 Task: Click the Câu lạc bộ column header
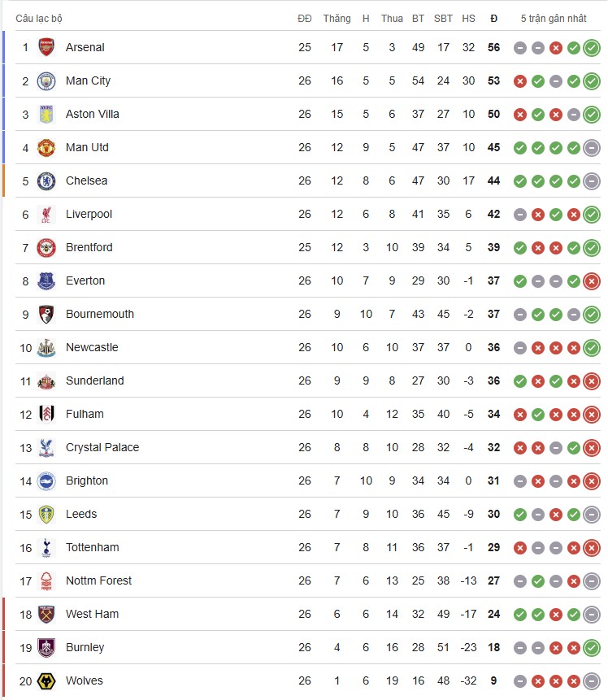(39, 18)
